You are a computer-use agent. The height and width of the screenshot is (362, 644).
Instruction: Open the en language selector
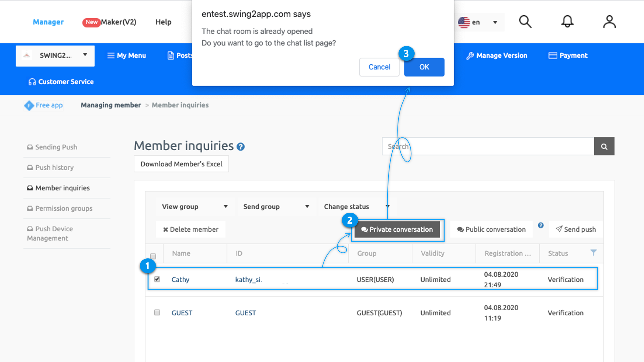click(x=478, y=22)
